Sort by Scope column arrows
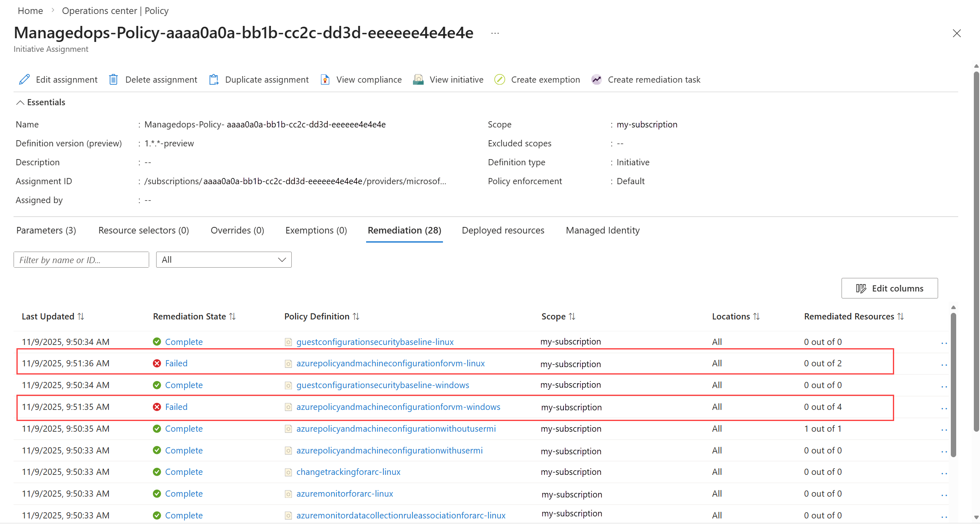This screenshot has width=980, height=532. point(572,316)
